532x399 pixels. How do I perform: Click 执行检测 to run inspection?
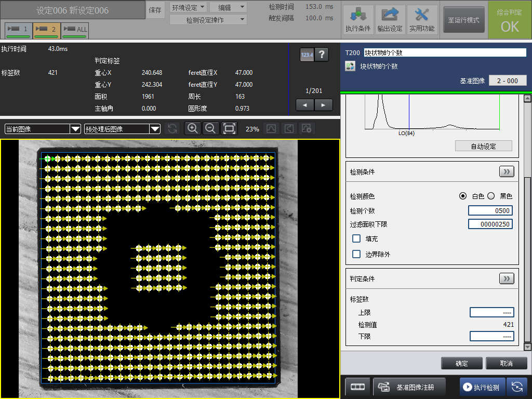[482, 387]
